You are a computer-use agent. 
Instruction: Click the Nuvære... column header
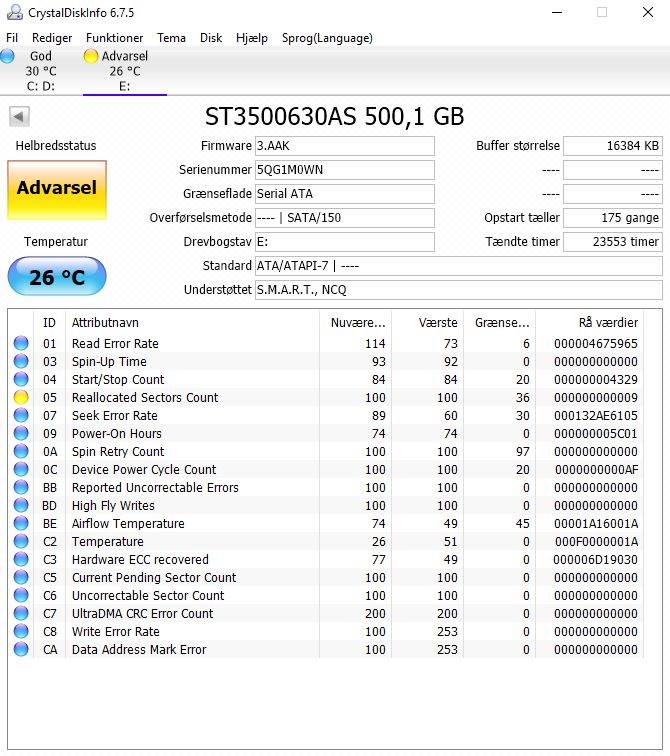(x=356, y=323)
